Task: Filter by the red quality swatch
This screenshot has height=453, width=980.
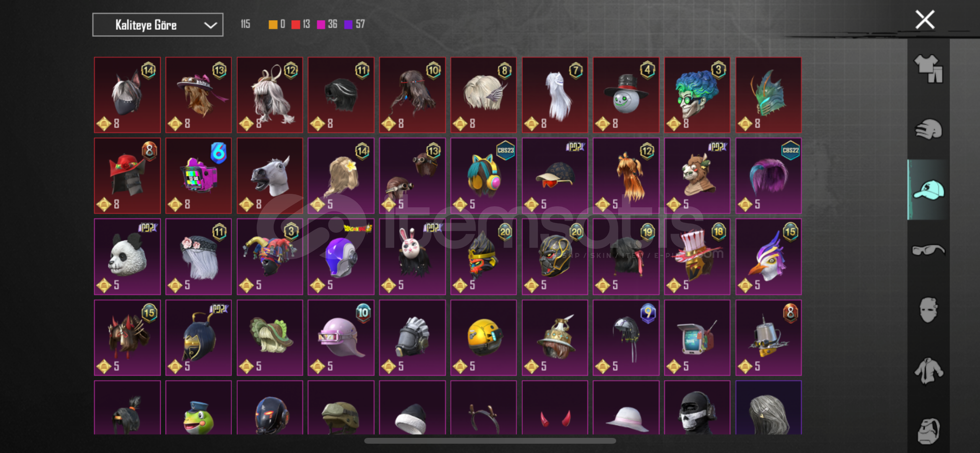Action: tap(296, 24)
